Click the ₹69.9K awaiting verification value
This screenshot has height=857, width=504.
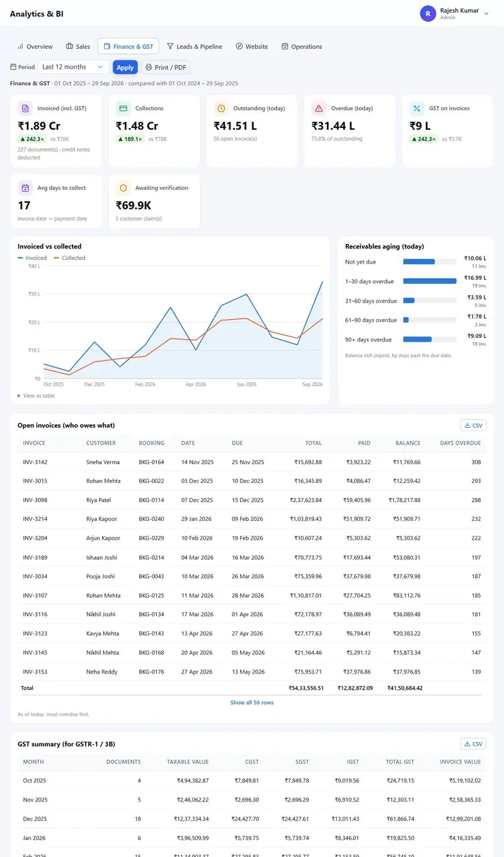tap(134, 205)
